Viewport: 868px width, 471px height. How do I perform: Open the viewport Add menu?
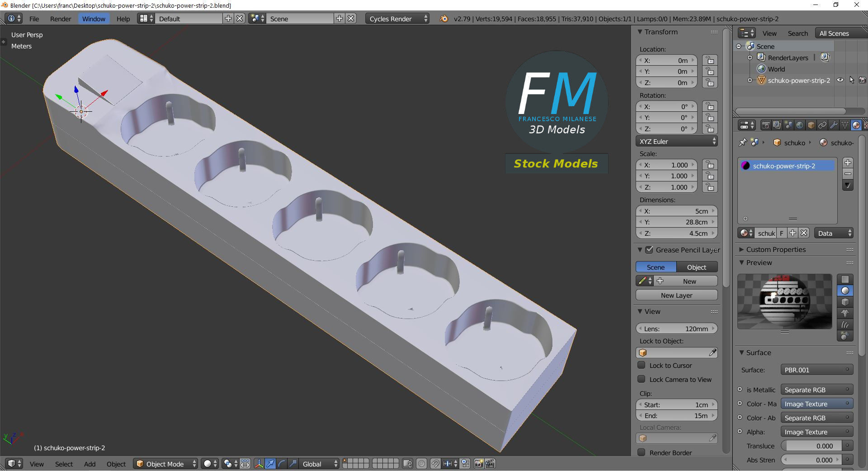point(90,464)
